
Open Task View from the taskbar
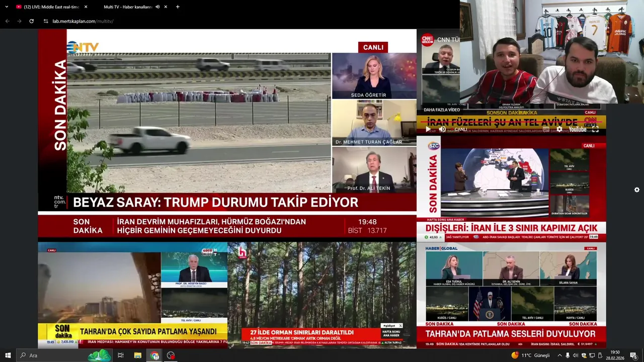pyautogui.click(x=121, y=355)
